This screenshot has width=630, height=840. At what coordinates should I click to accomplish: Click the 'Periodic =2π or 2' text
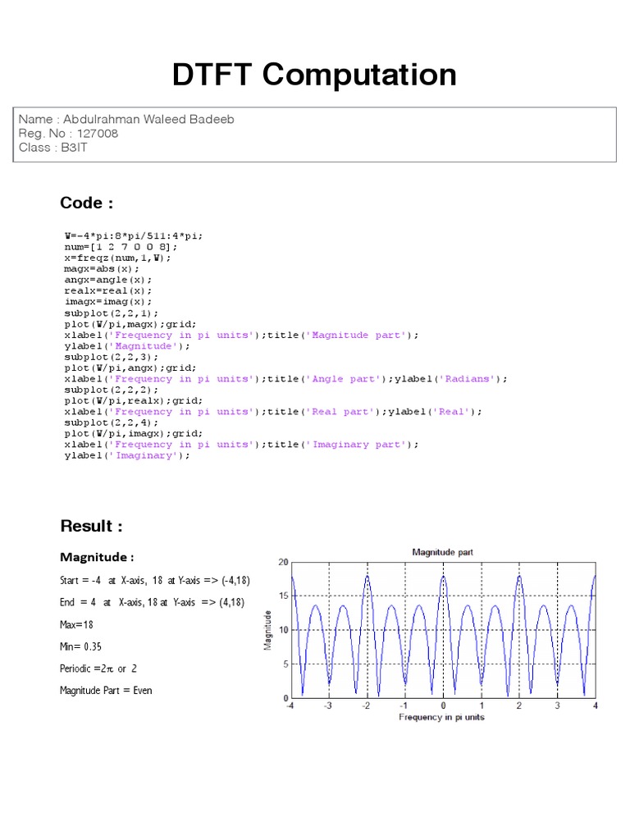click(98, 669)
